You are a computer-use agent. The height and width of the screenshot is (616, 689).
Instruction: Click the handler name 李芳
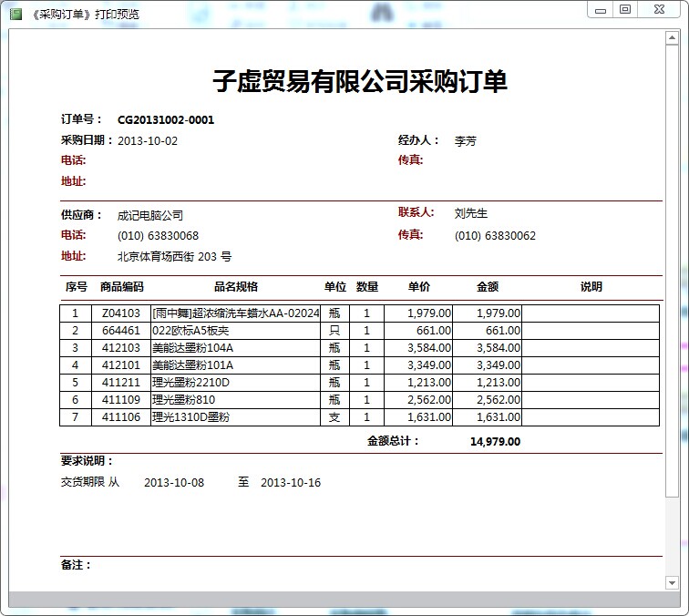point(465,141)
